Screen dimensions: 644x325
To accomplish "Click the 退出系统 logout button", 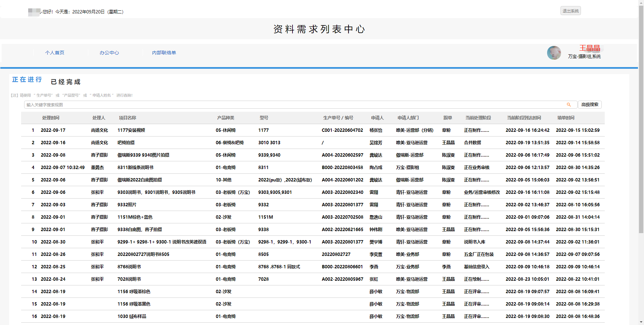I will click(570, 11).
